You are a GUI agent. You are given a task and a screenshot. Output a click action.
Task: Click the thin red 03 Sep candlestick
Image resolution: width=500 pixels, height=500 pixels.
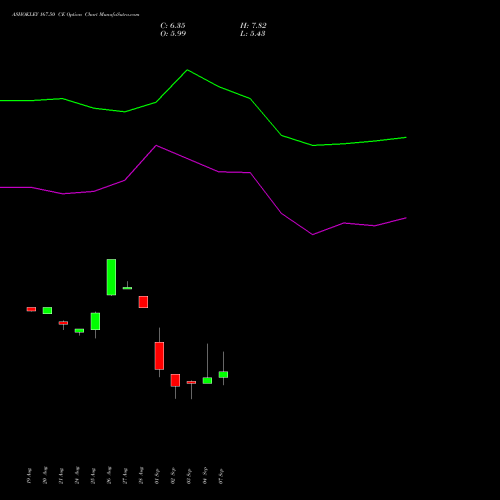[191, 383]
